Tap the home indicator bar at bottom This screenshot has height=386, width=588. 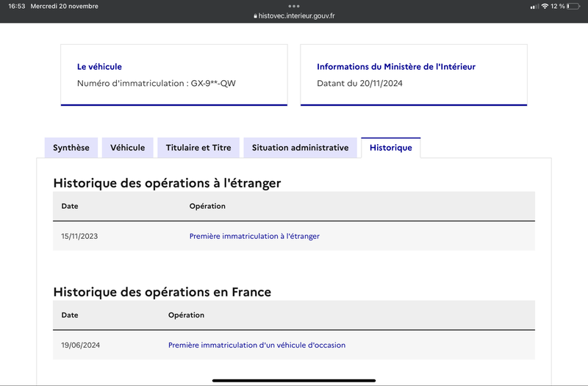(x=294, y=380)
